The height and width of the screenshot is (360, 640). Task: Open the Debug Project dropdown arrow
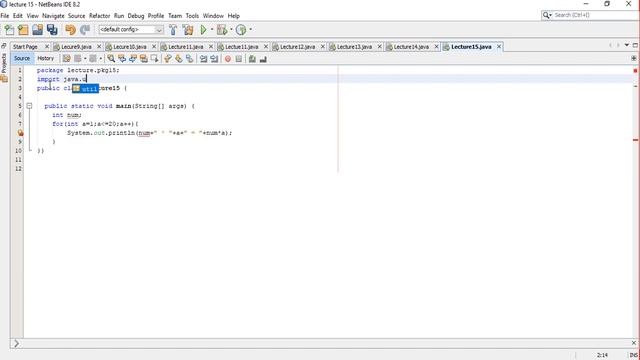[x=231, y=29]
